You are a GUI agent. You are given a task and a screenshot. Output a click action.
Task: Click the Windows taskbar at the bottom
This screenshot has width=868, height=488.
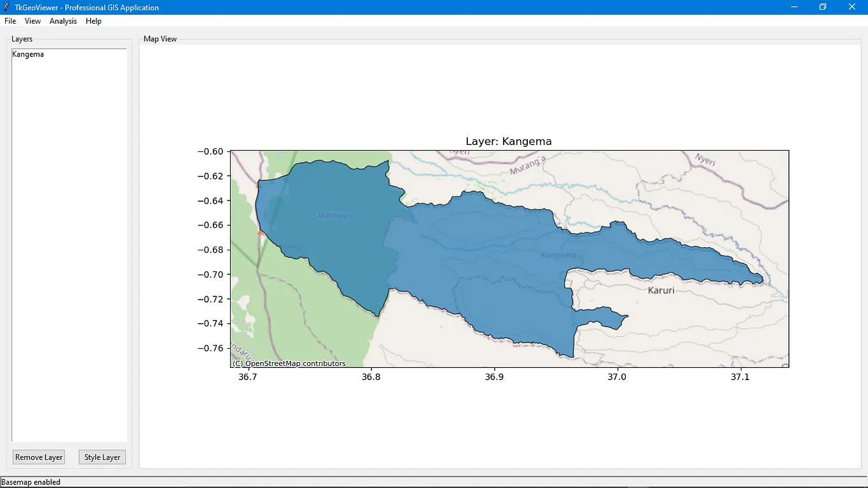(x=434, y=486)
